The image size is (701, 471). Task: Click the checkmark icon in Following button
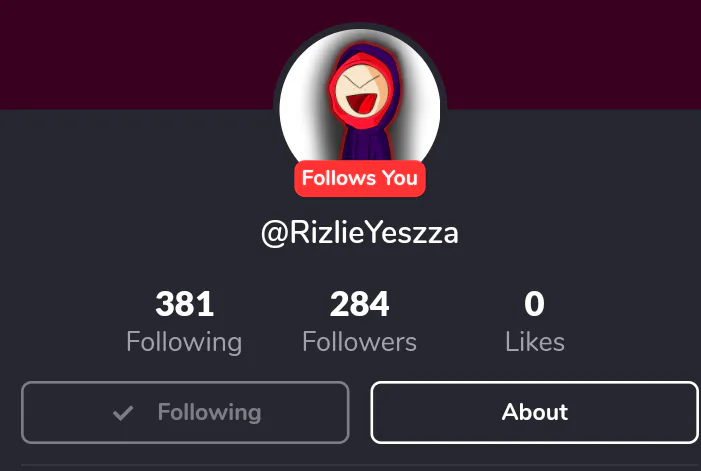(x=122, y=413)
